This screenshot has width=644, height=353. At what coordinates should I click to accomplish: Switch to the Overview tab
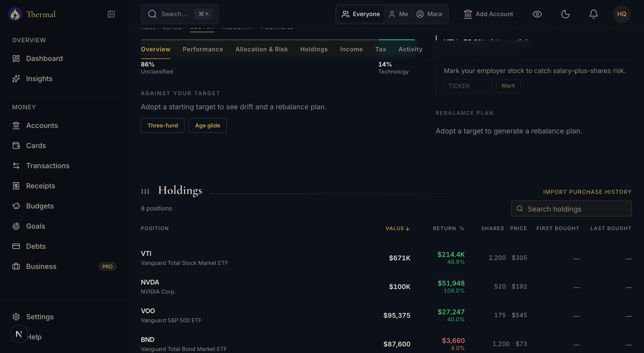155,49
